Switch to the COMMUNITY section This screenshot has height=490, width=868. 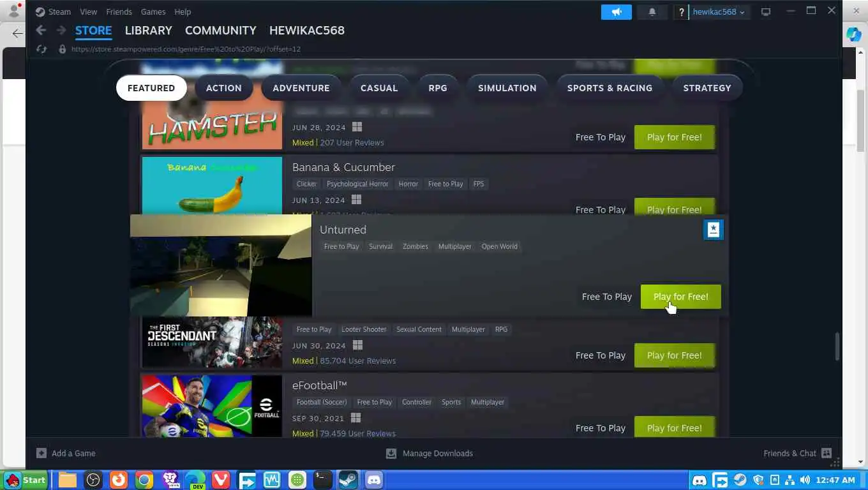221,30
